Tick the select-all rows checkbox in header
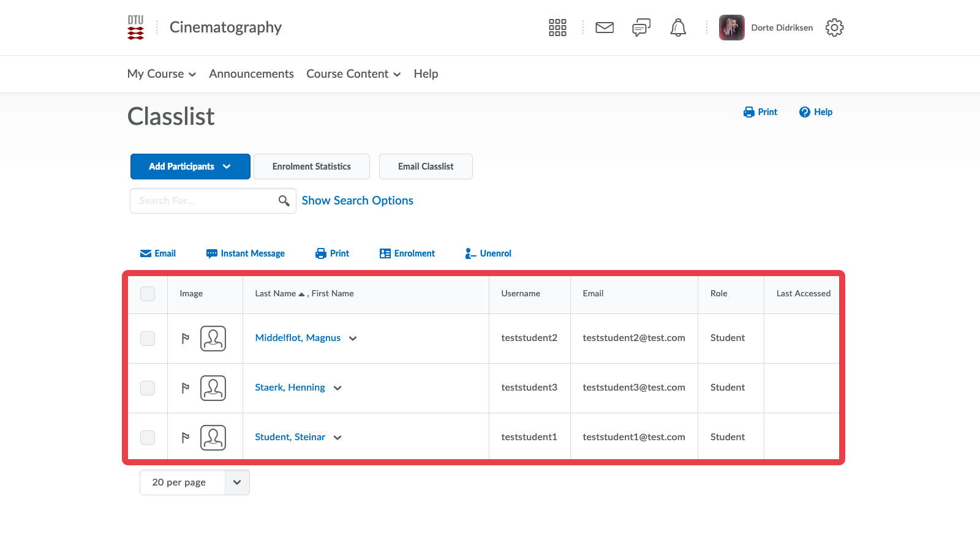The width and height of the screenshot is (980, 551). 148,294
